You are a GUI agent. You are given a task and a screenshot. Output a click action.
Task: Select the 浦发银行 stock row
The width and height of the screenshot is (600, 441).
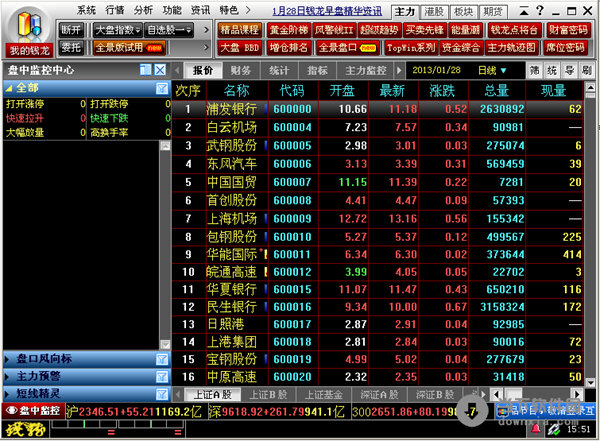click(x=378, y=109)
